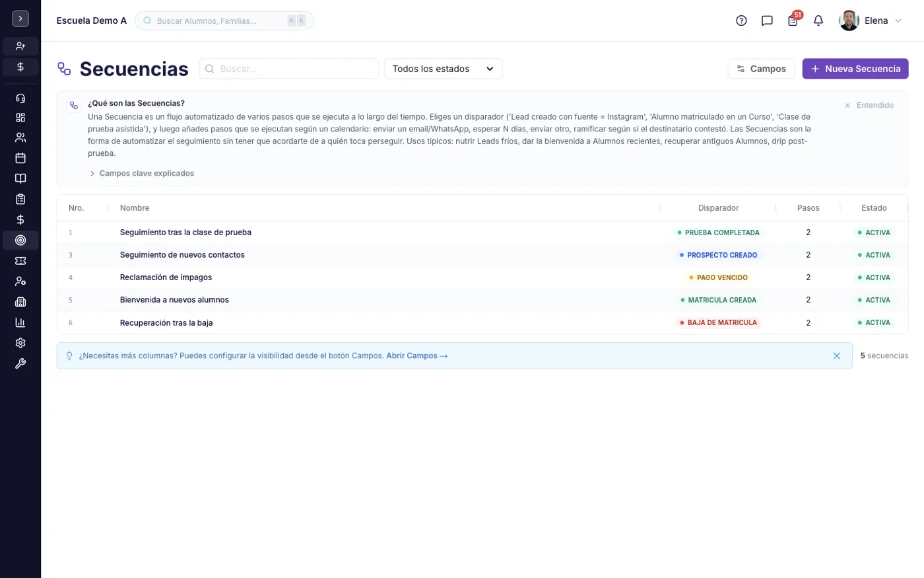Open the Campos fields button

[761, 69]
